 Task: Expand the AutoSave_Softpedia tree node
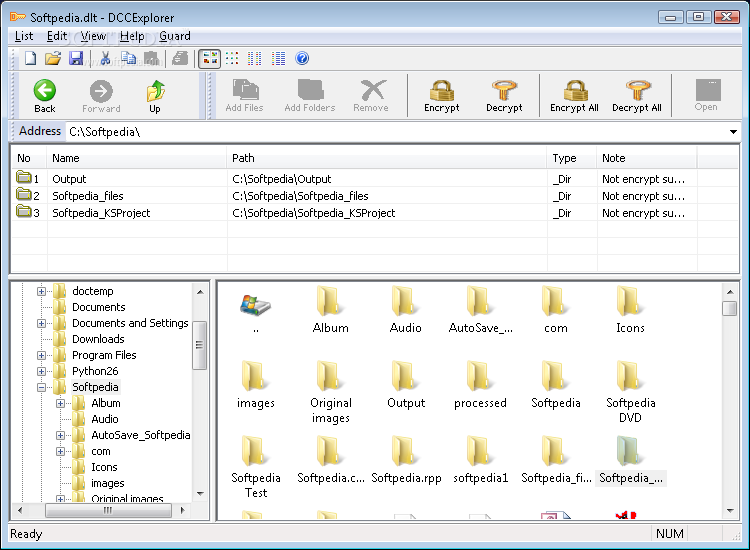tap(61, 435)
